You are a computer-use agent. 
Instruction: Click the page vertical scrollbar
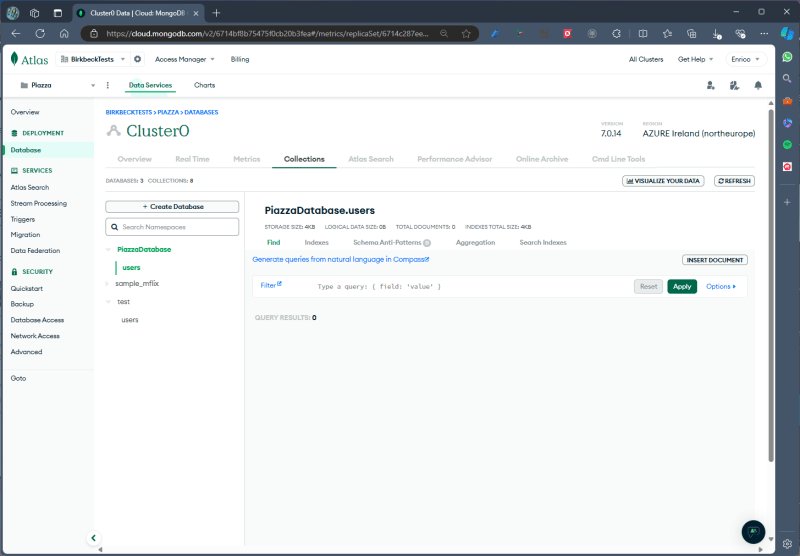point(770,286)
